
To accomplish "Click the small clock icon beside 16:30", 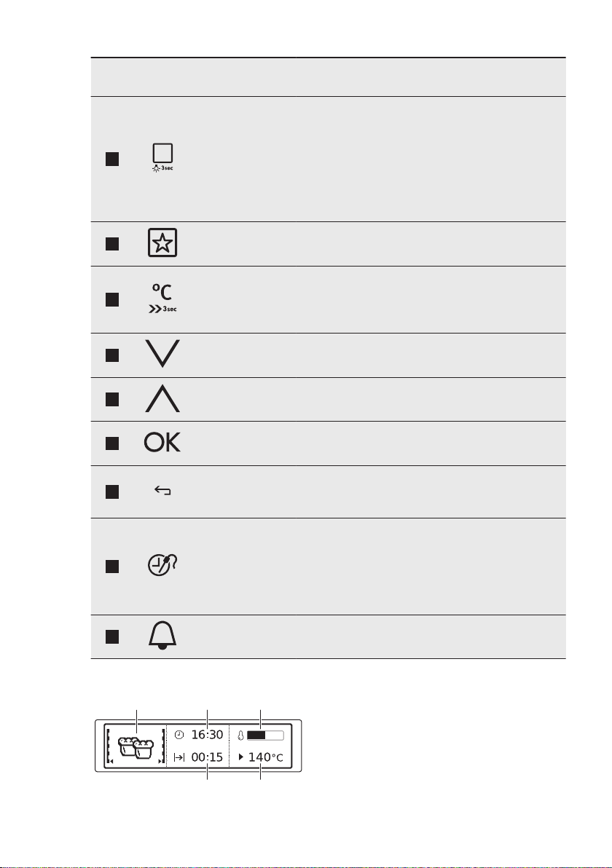I will click(x=179, y=735).
